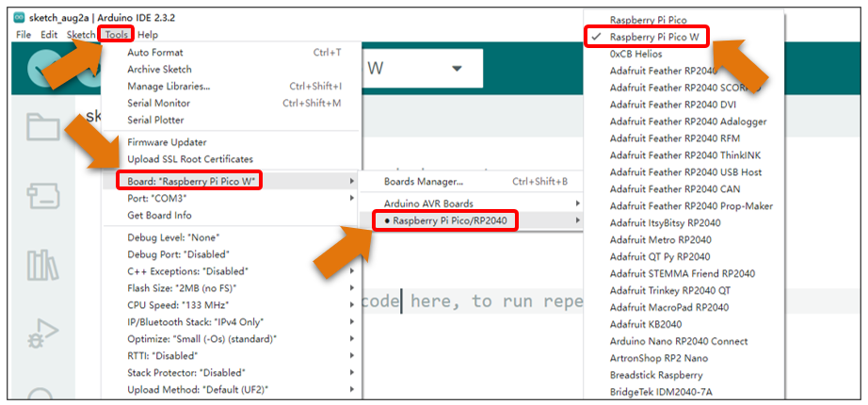868x405 pixels.
Task: Select Adafruit Feather RP2040 CAN board
Action: (x=683, y=189)
